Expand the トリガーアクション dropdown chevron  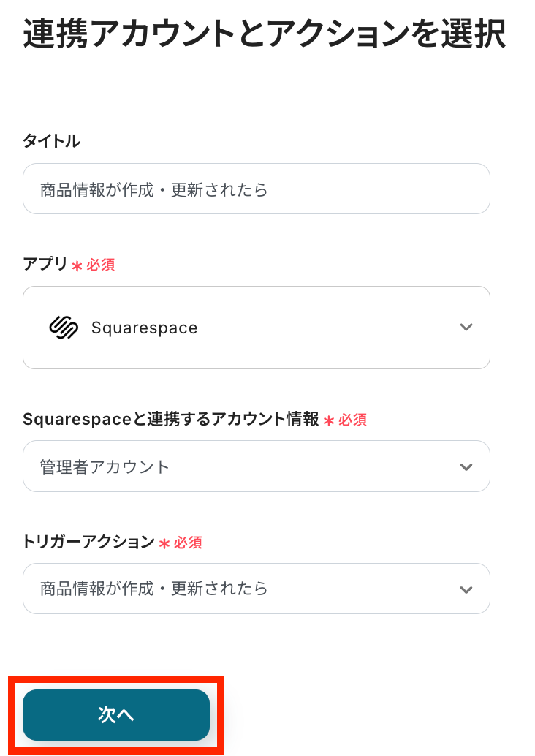[x=466, y=589]
